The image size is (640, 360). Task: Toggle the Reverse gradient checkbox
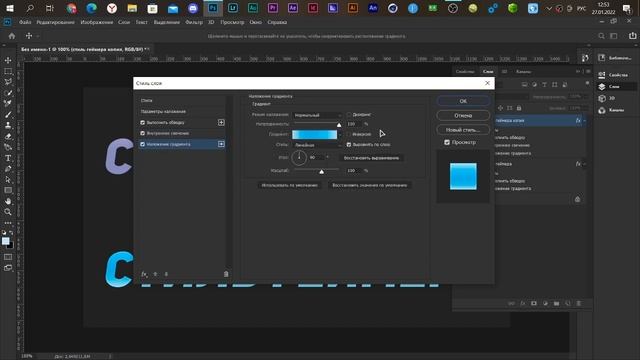point(349,134)
